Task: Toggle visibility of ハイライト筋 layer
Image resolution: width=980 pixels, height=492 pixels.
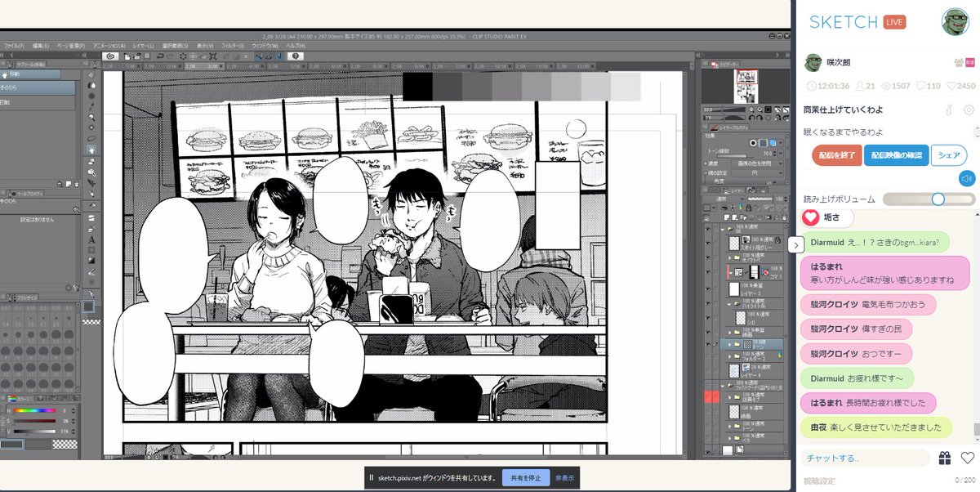Action: pos(708,303)
